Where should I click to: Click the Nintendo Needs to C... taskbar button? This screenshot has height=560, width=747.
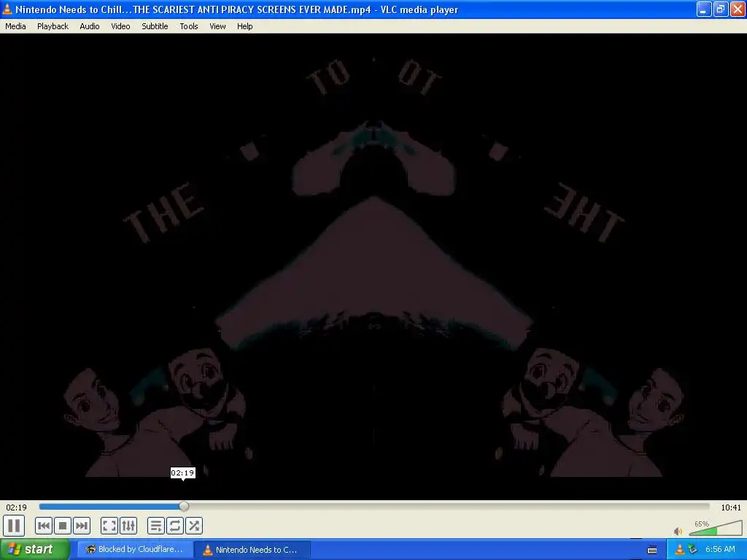click(252, 550)
